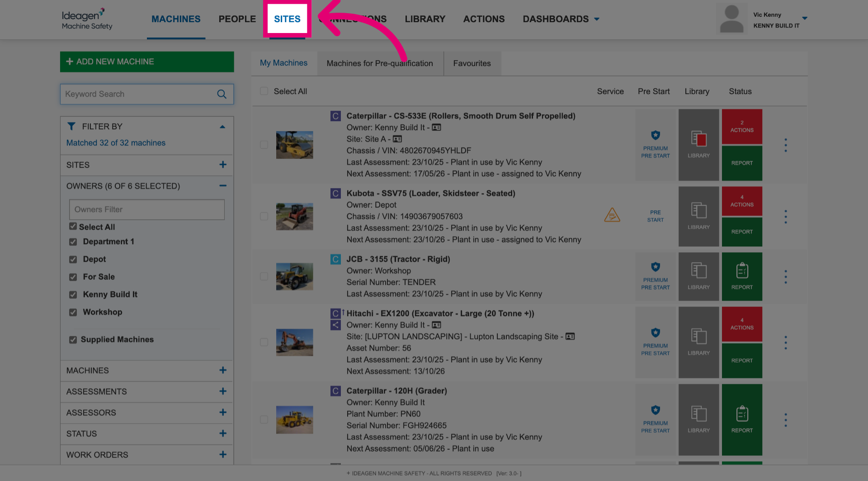Open Library for Hitachi EX1200
The height and width of the screenshot is (481, 868).
tap(698, 342)
